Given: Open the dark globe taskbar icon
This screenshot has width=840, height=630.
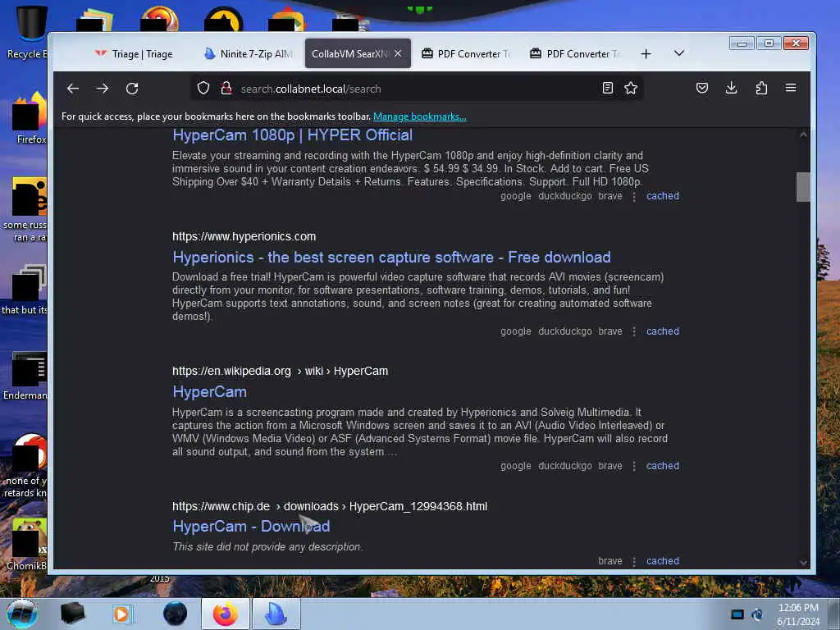Looking at the screenshot, I should pyautogui.click(x=175, y=614).
